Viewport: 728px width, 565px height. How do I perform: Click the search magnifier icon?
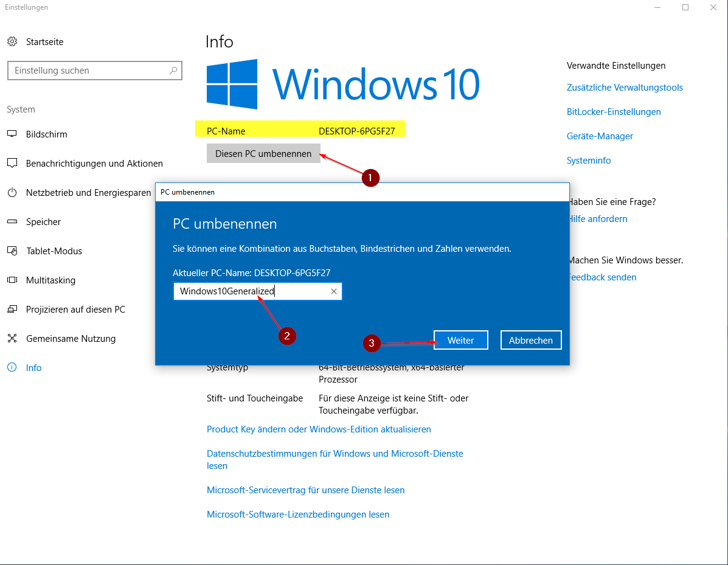[x=173, y=71]
